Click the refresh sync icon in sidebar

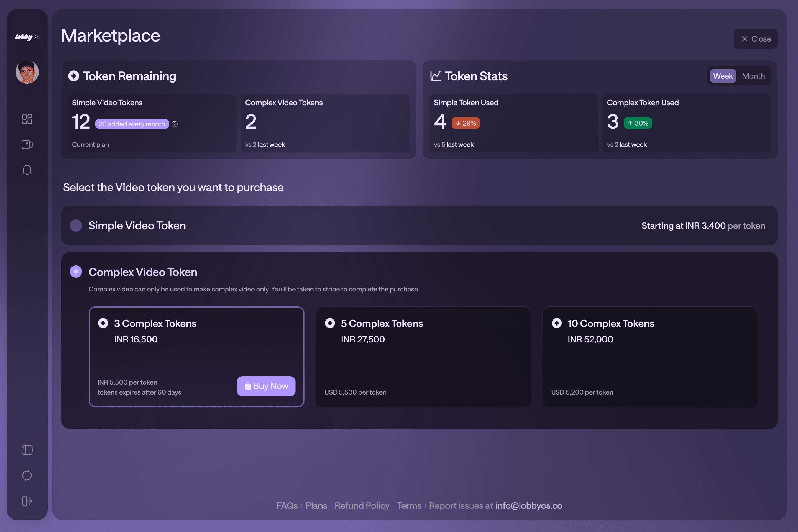pos(27,475)
